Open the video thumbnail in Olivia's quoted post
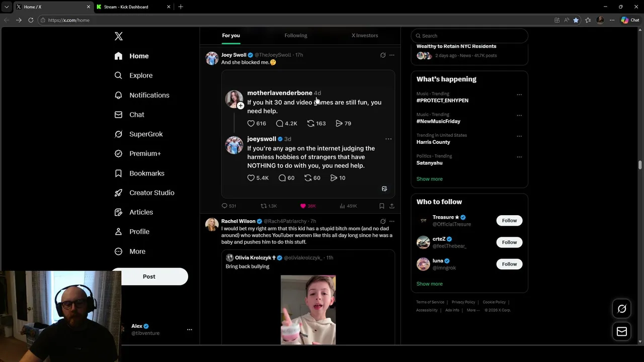This screenshot has height=362, width=644. tap(308, 310)
